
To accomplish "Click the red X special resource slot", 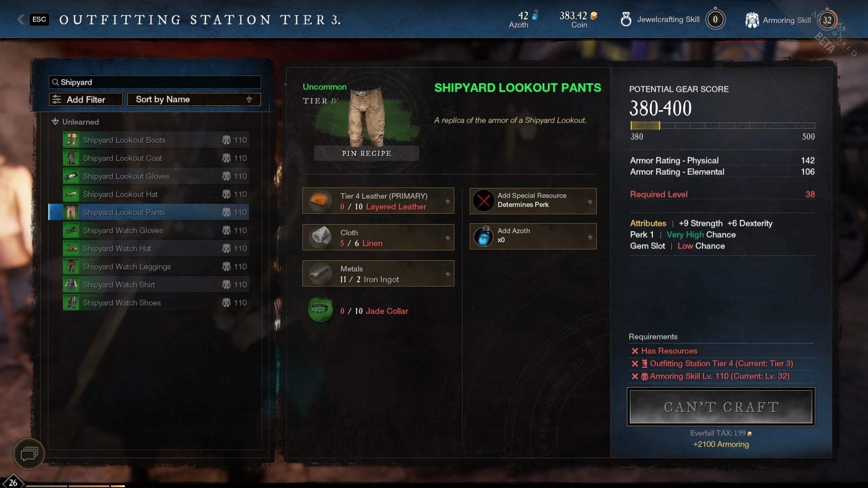I will tap(483, 201).
